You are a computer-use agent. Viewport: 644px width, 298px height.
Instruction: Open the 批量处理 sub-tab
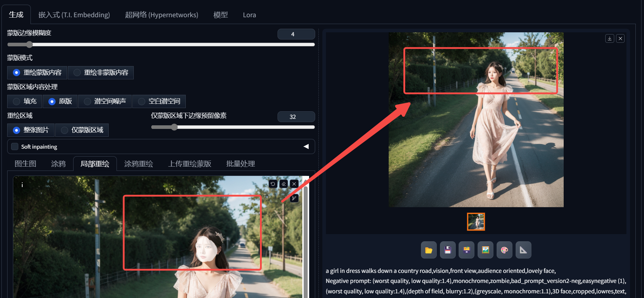point(241,164)
